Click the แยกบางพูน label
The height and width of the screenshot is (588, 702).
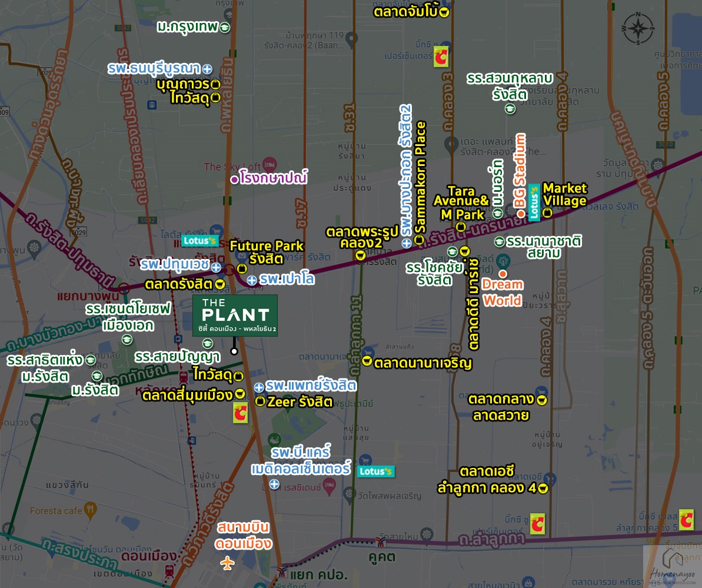tap(88, 296)
